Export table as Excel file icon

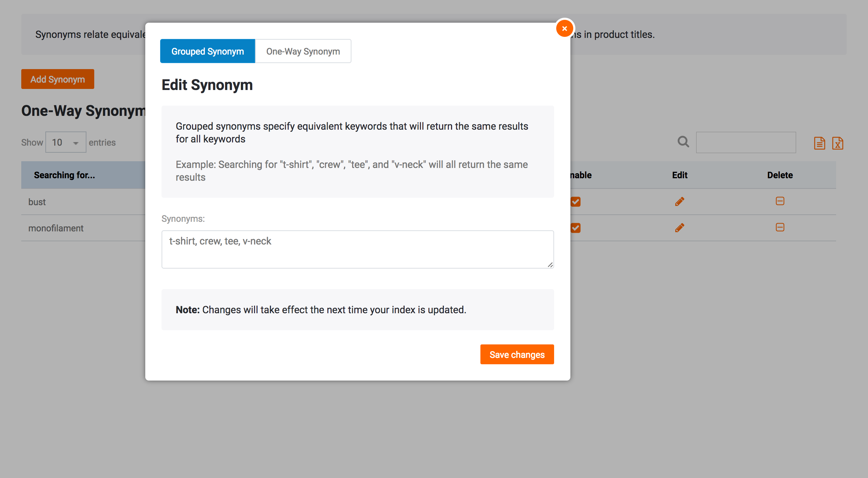[838, 143]
